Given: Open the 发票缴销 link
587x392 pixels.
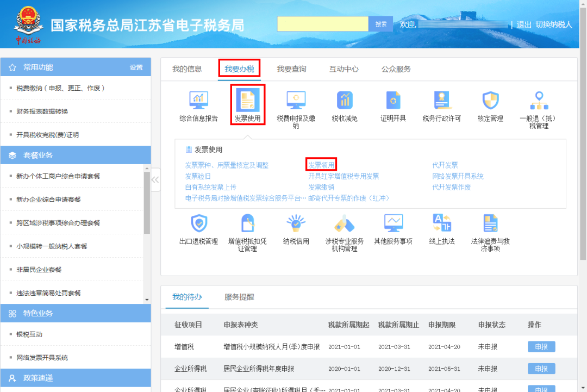Looking at the screenshot, I should (x=321, y=187).
